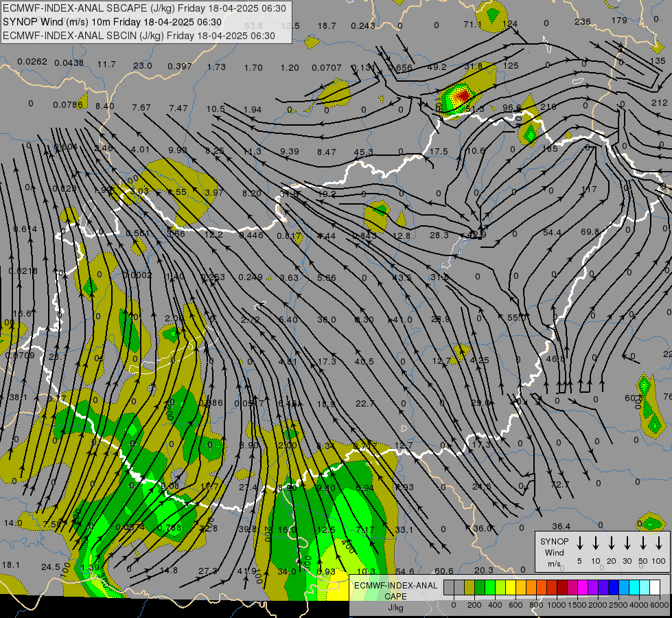
Task: Pick the yellow swatch in the CAPE legend
Action: (511, 588)
